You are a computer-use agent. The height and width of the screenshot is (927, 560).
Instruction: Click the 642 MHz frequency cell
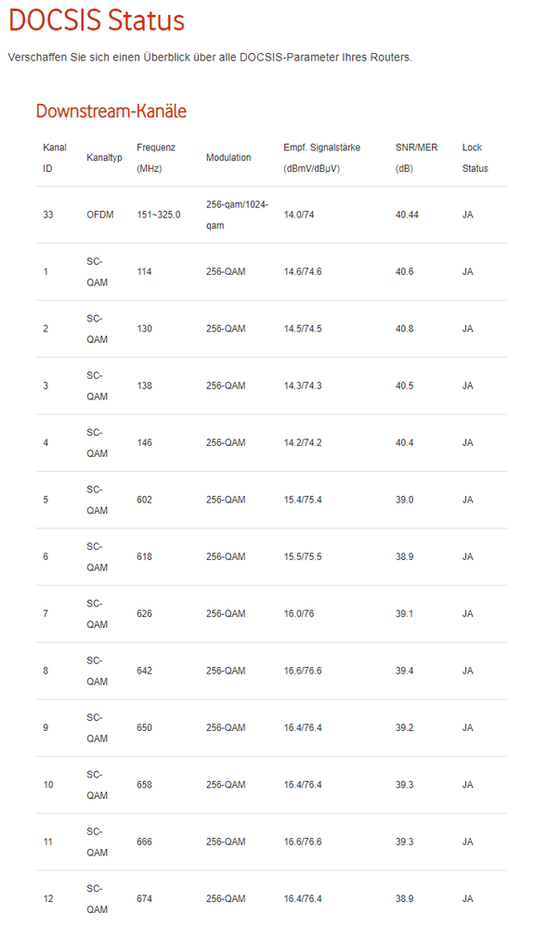coord(144,671)
